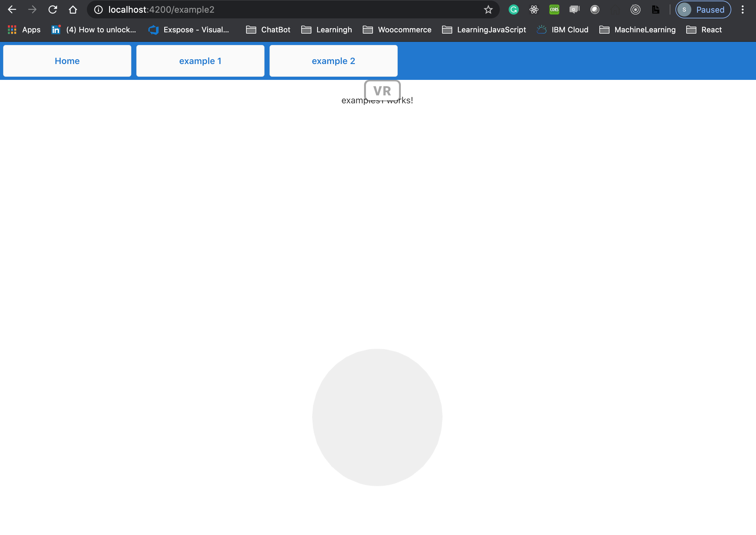Open the example 2 tab

333,61
